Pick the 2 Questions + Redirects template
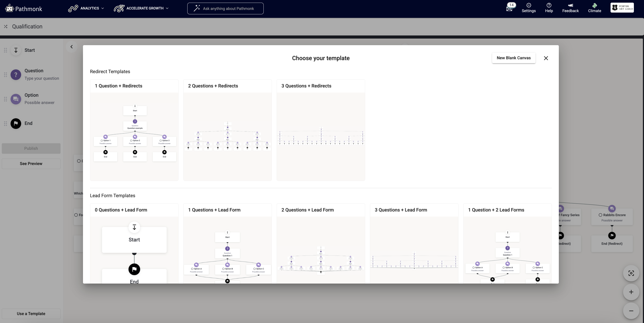644x323 pixels. [227, 130]
